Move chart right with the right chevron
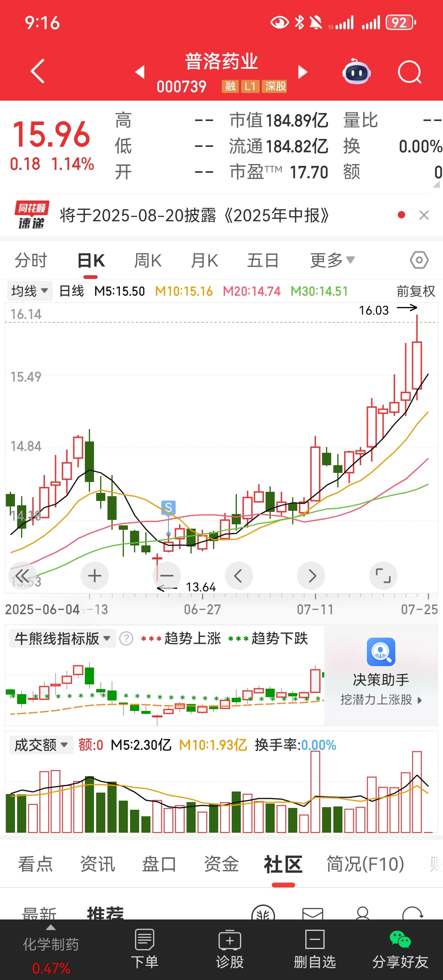The width and height of the screenshot is (443, 980). 311,576
